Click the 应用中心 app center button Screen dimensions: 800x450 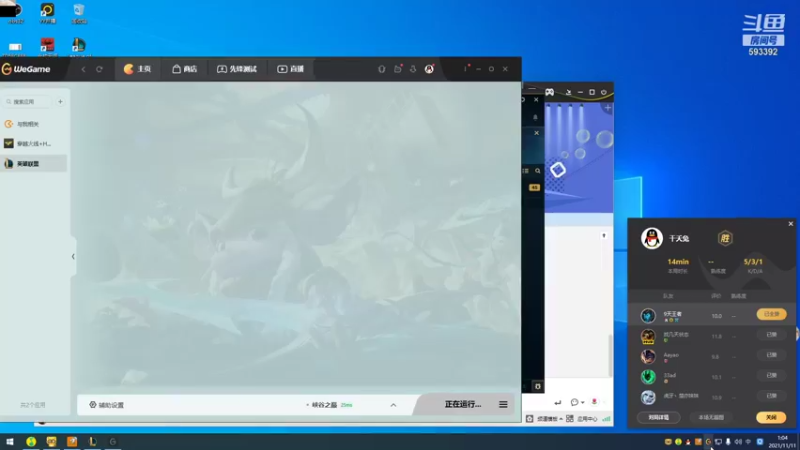coord(582,419)
